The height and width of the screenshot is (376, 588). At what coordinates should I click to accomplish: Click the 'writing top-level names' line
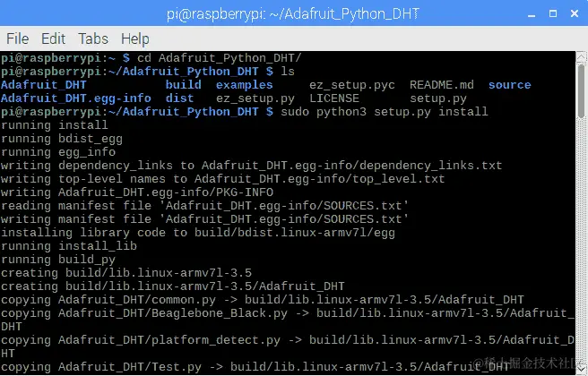[x=223, y=179]
